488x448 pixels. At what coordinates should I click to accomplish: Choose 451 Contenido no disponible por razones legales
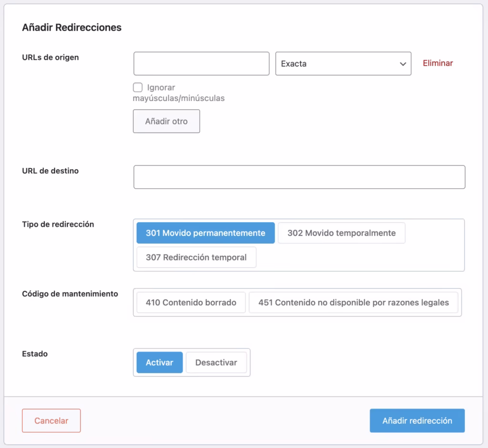(354, 302)
